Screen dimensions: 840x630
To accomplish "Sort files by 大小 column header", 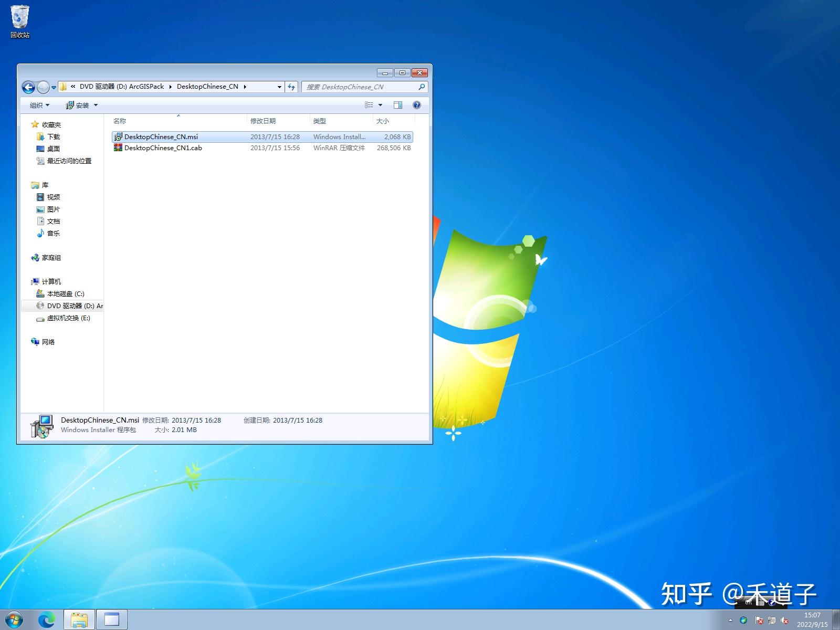I will tap(383, 121).
